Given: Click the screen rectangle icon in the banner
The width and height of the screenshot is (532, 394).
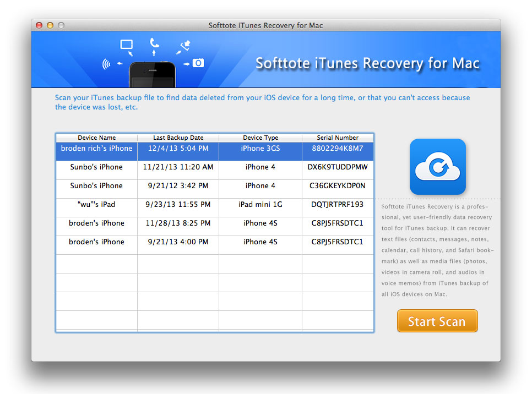Looking at the screenshot, I should click(x=127, y=45).
